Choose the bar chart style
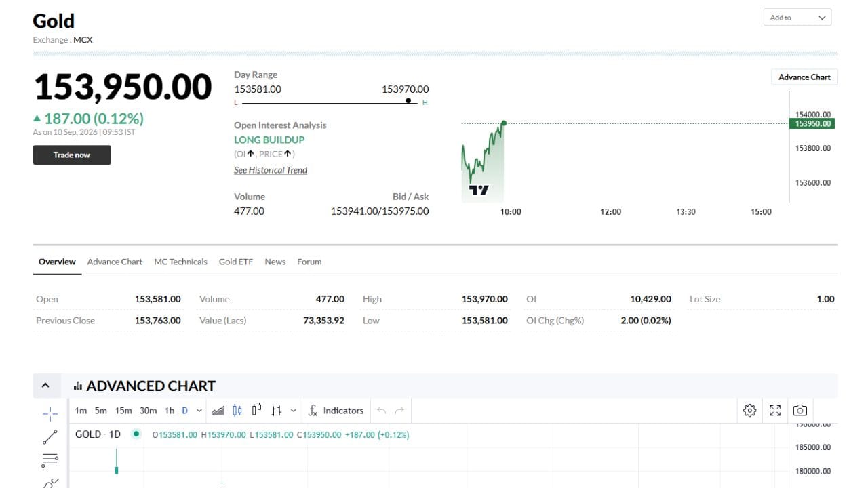This screenshot has width=868, height=488. 276,411
